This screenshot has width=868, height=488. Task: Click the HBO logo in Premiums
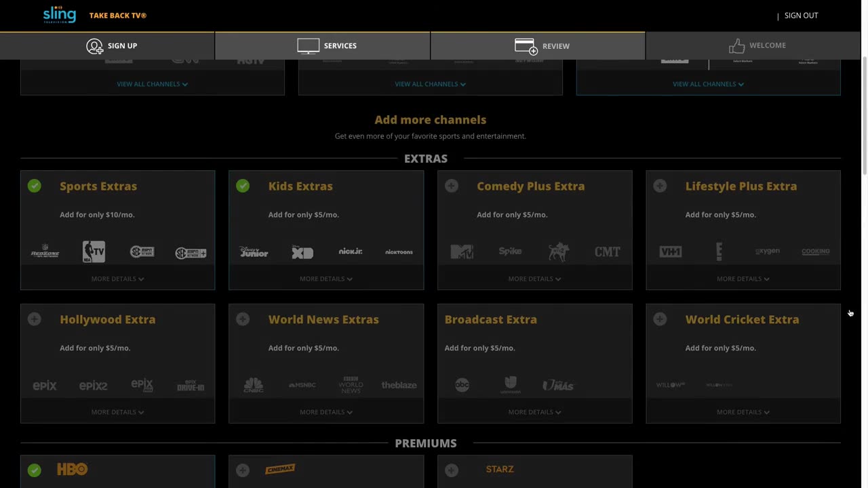(73, 469)
